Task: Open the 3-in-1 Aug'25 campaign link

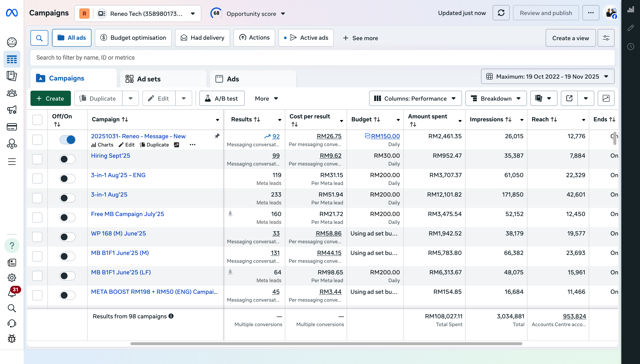Action: coord(109,194)
